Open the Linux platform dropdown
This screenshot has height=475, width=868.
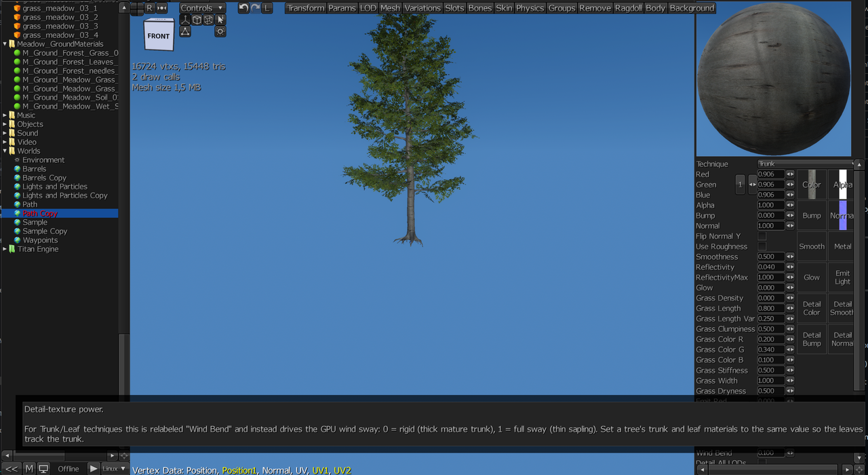[114, 468]
